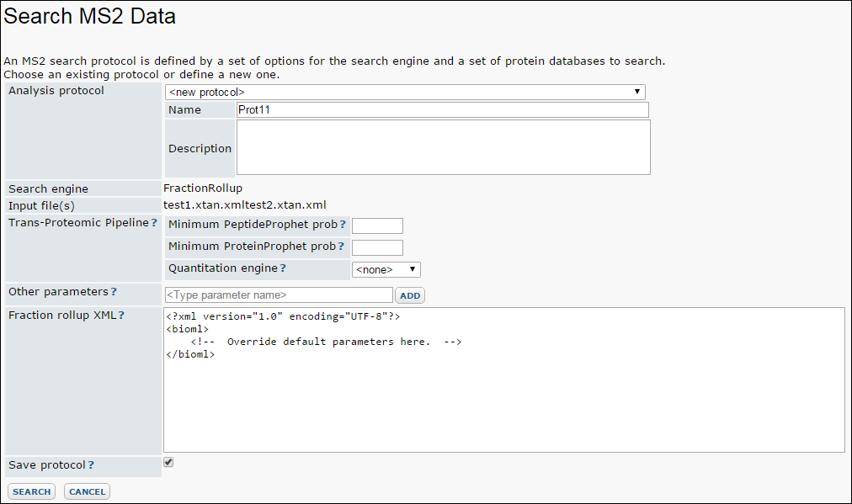
Task: Click the Search button
Action: coord(31,491)
